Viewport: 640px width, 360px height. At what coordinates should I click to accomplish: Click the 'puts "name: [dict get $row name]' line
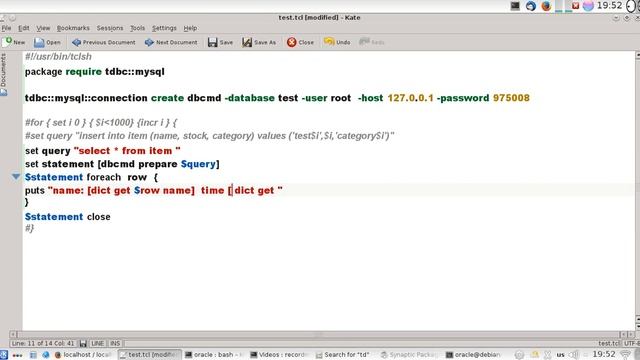pyautogui.click(x=153, y=190)
